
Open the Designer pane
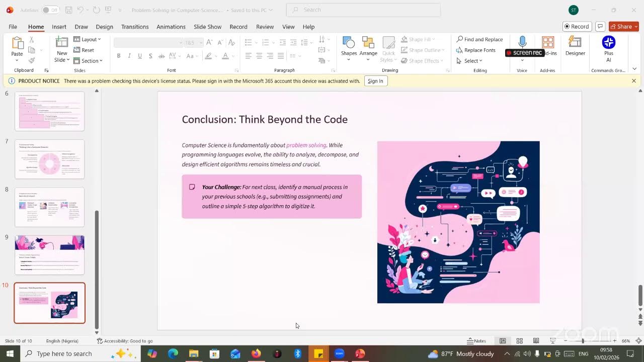575,46
